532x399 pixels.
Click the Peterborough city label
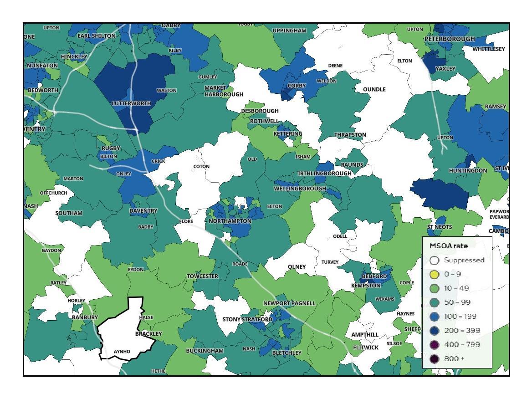pyautogui.click(x=450, y=39)
